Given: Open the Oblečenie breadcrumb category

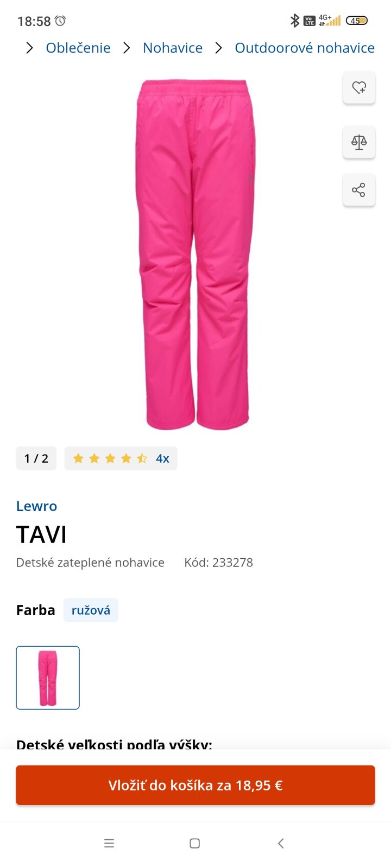Looking at the screenshot, I should coord(78,48).
